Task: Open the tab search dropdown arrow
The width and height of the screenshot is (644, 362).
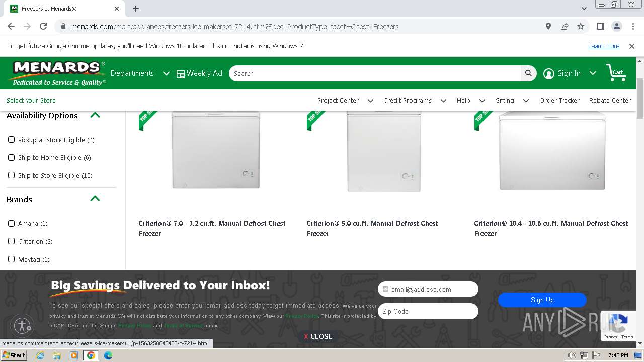Action: pos(584,9)
